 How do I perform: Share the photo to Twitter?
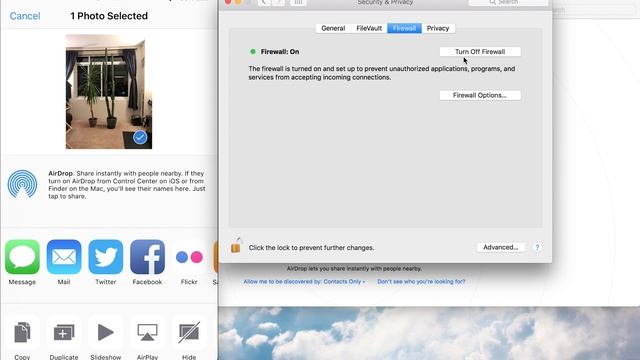point(106,257)
